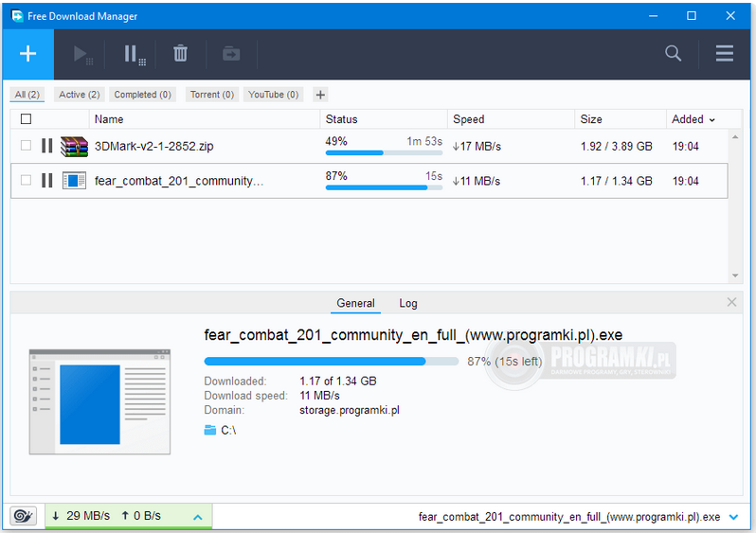Click the list scrollbar down arrow
This screenshot has height=533, width=756.
[735, 275]
